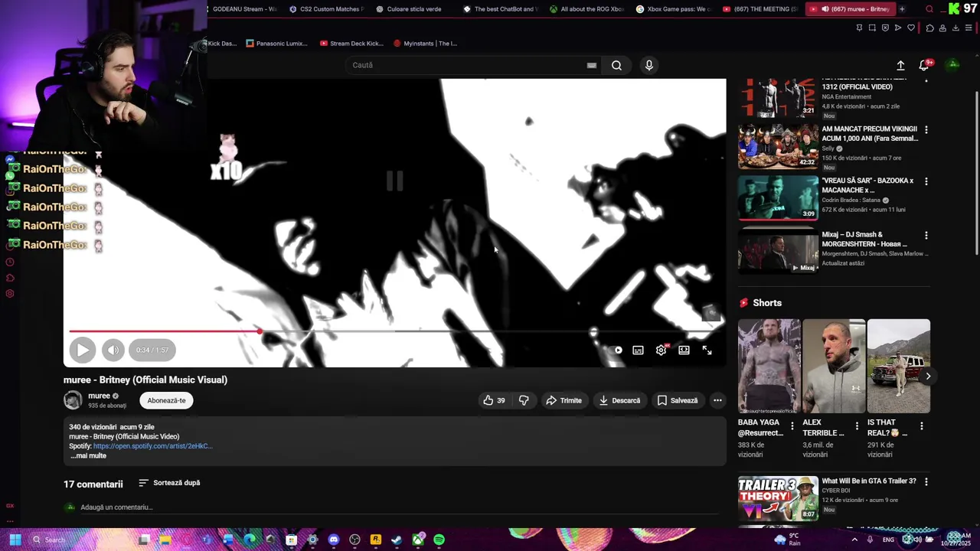The width and height of the screenshot is (980, 551).
Task: Open browser downloads icon
Action: (x=955, y=28)
